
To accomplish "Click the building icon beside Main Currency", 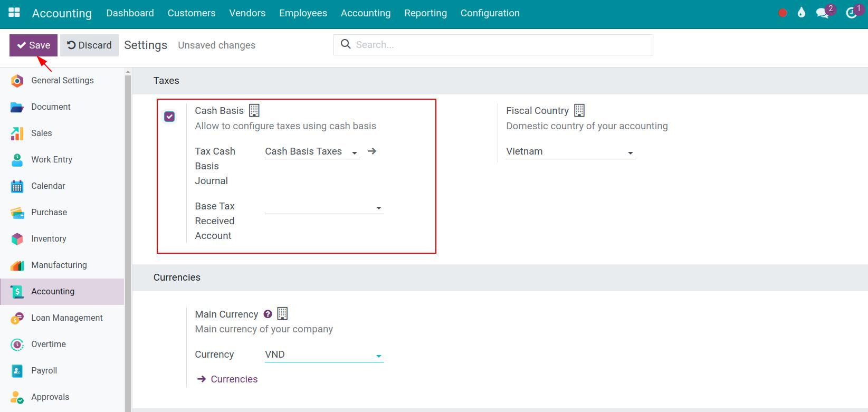I will (x=282, y=314).
